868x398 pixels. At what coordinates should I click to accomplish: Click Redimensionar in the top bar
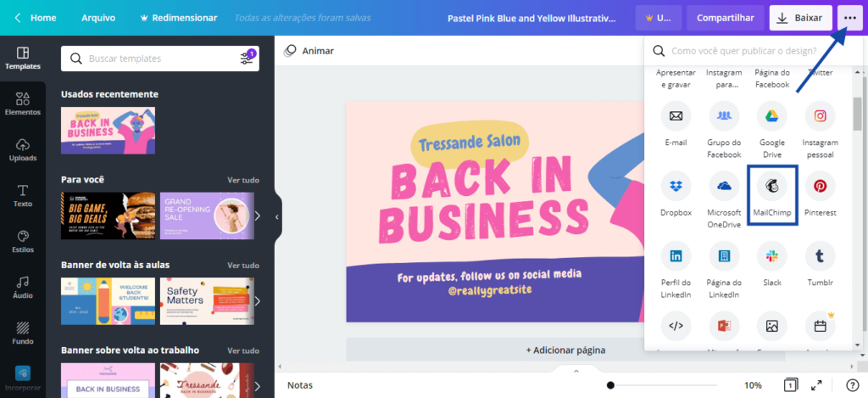coord(179,18)
